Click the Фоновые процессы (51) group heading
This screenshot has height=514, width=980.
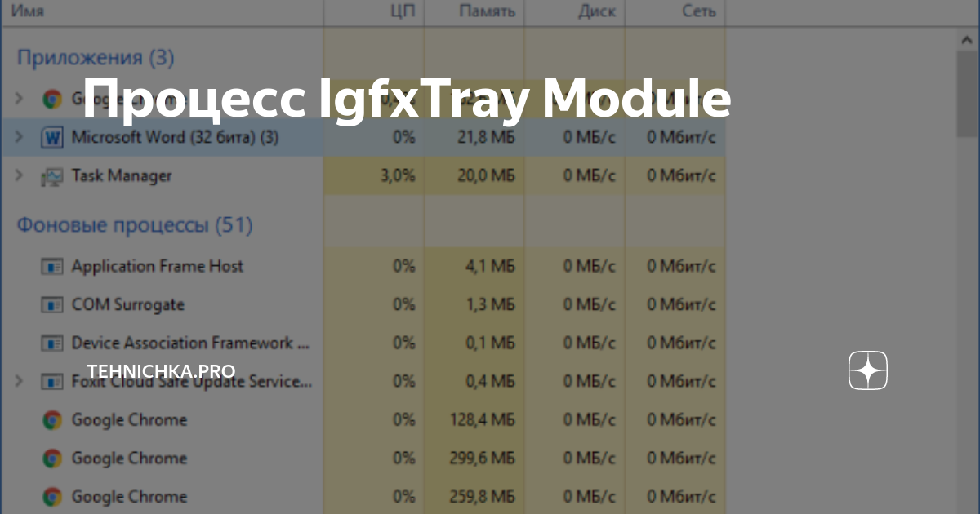[x=135, y=224]
